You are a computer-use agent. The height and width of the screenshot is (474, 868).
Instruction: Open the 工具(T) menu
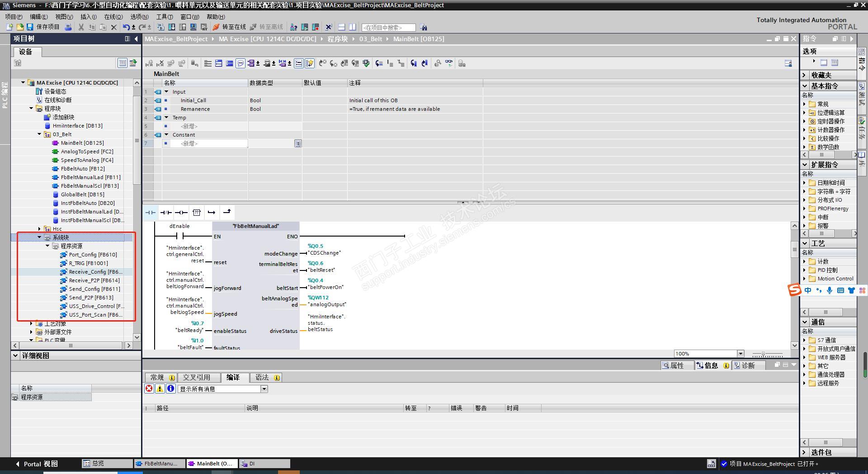coord(165,17)
